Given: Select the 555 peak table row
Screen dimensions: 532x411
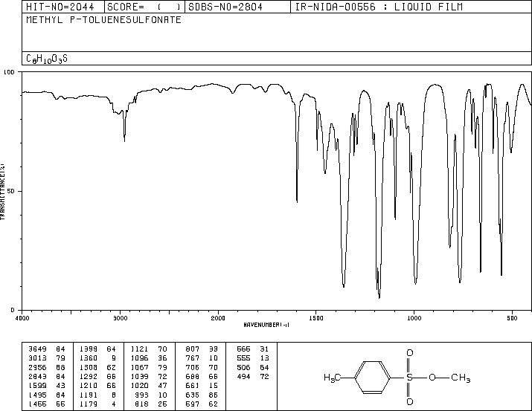Looking at the screenshot, I should tap(253, 358).
